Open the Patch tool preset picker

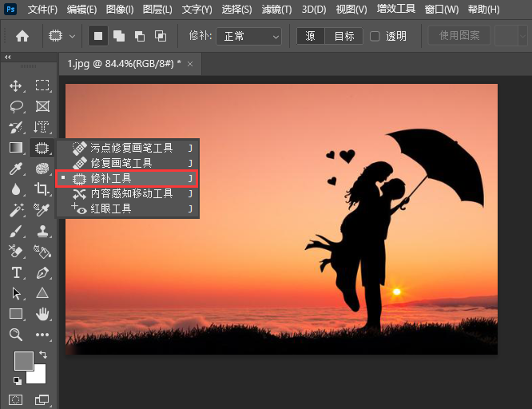point(62,36)
